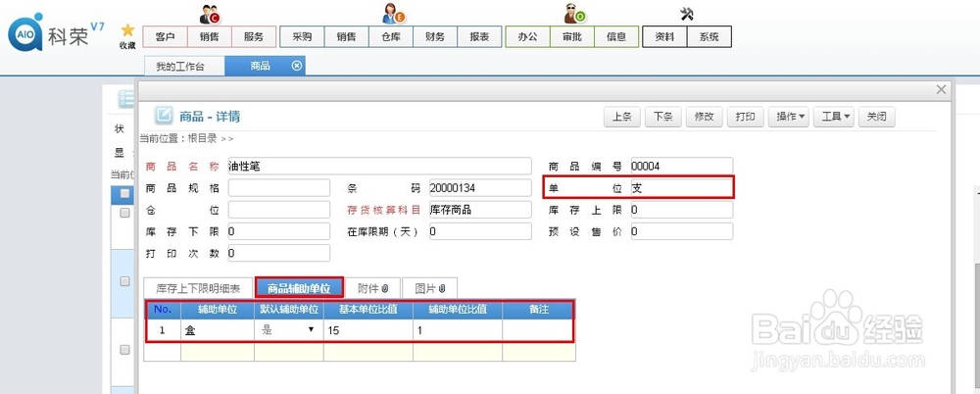Expand the 工具 dropdown

tap(834, 117)
